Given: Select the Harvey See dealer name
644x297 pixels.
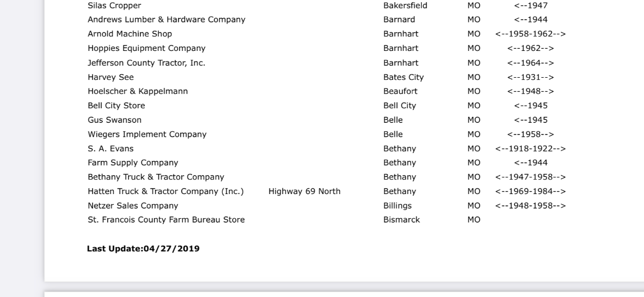Looking at the screenshot, I should point(111,77).
